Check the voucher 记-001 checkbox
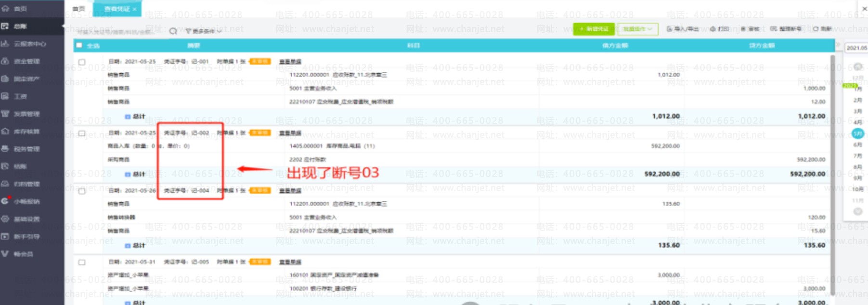 (82, 62)
